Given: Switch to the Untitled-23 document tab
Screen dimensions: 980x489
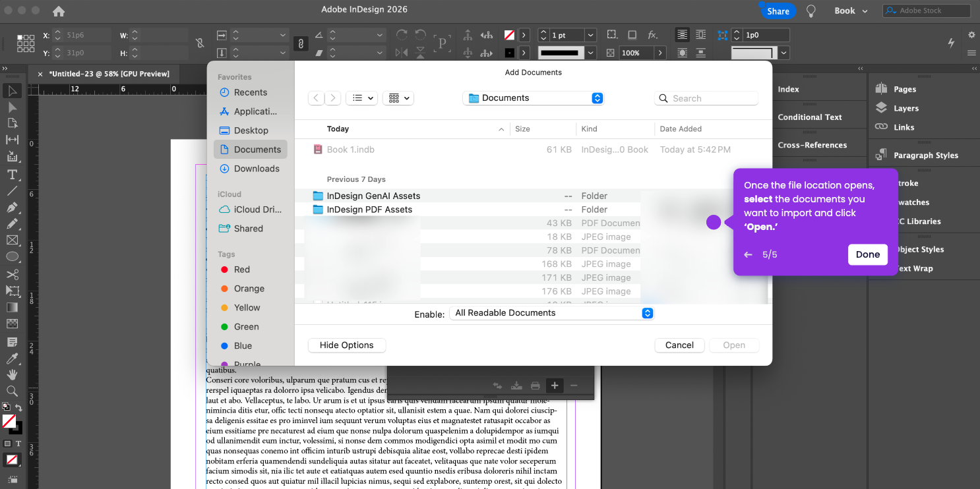Looking at the screenshot, I should click(109, 74).
